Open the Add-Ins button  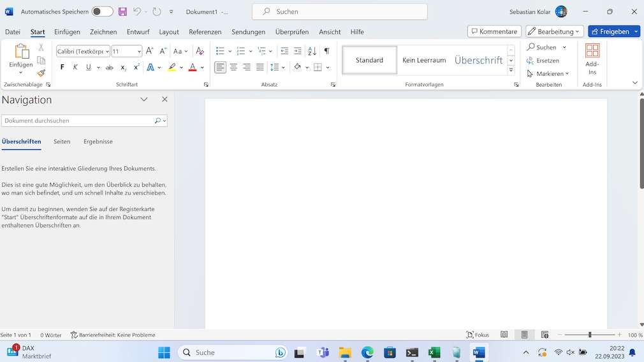[592, 59]
